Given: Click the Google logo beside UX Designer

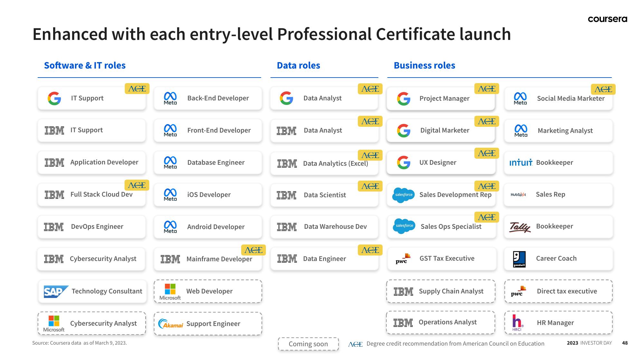Looking at the screenshot, I should coord(403,162).
